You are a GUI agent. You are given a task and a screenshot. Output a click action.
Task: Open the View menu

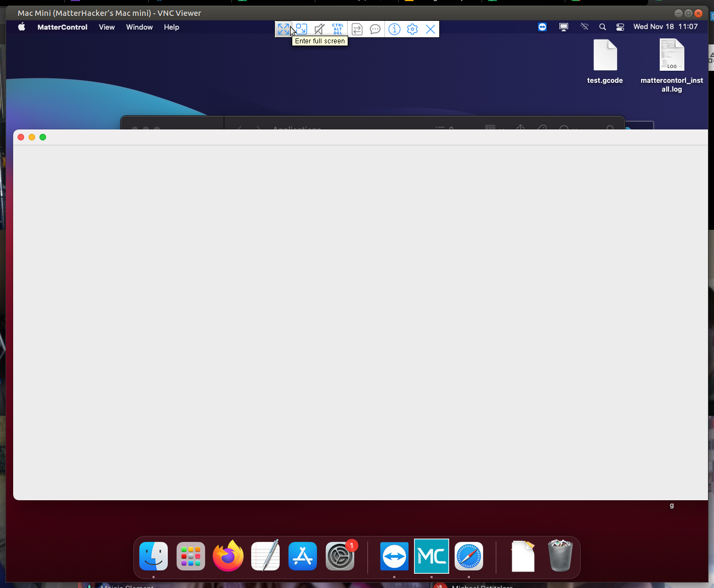[106, 27]
